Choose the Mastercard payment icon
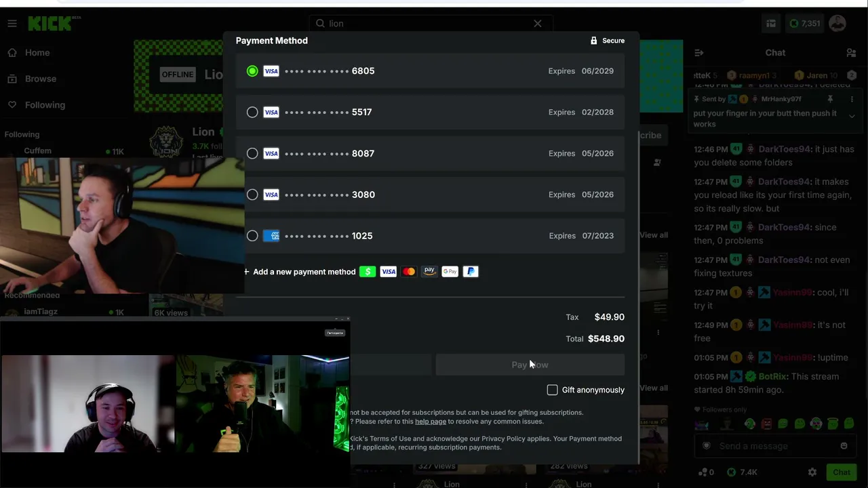 click(409, 272)
